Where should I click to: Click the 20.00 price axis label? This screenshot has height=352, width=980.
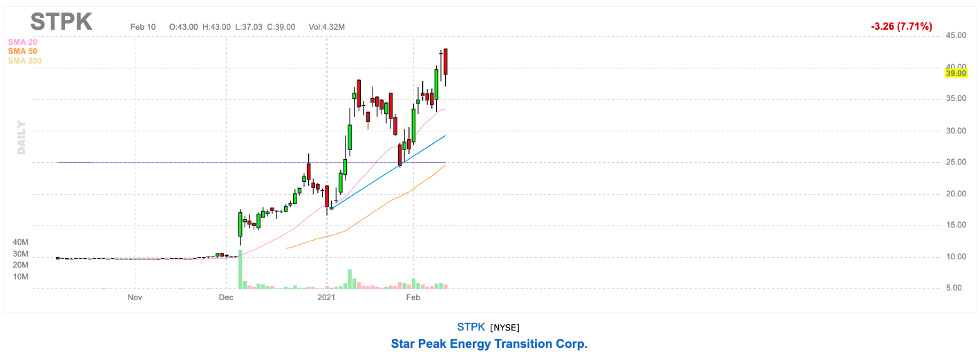coord(957,194)
